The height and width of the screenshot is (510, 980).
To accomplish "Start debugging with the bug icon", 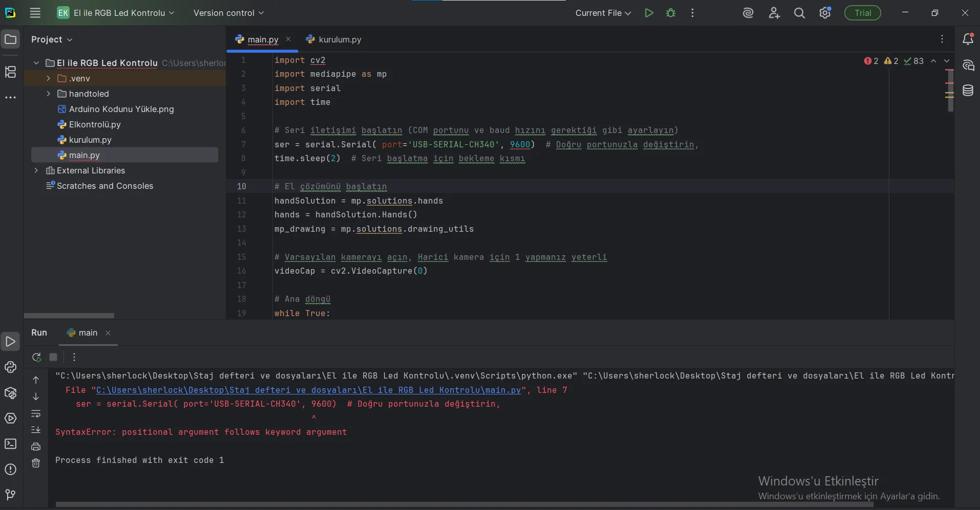I will click(x=671, y=13).
